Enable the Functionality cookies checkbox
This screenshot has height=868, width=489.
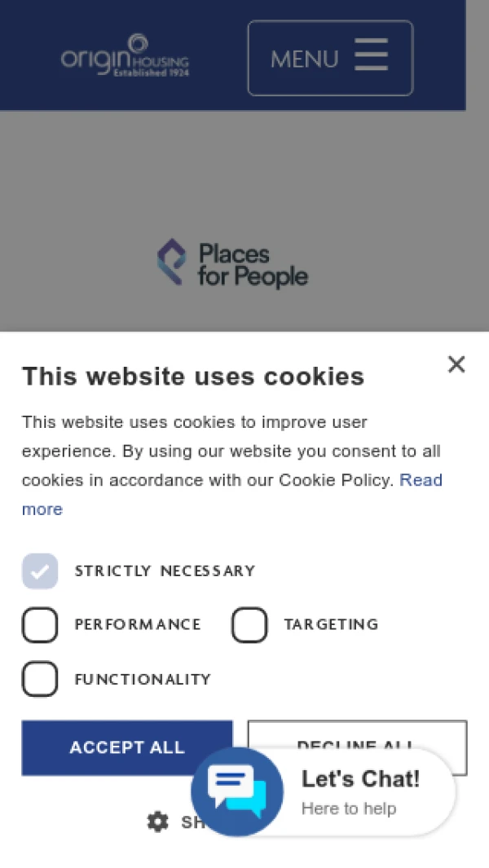(x=40, y=679)
